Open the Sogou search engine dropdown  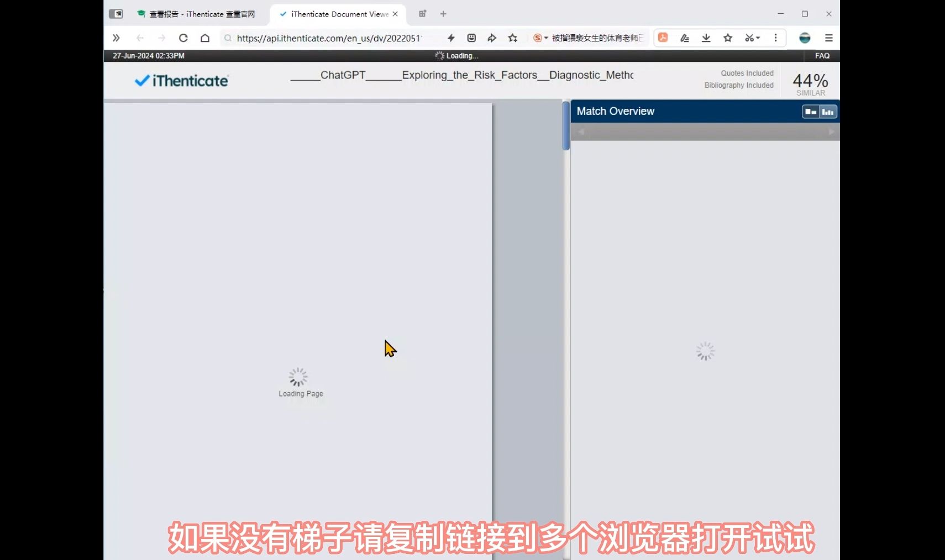point(540,38)
